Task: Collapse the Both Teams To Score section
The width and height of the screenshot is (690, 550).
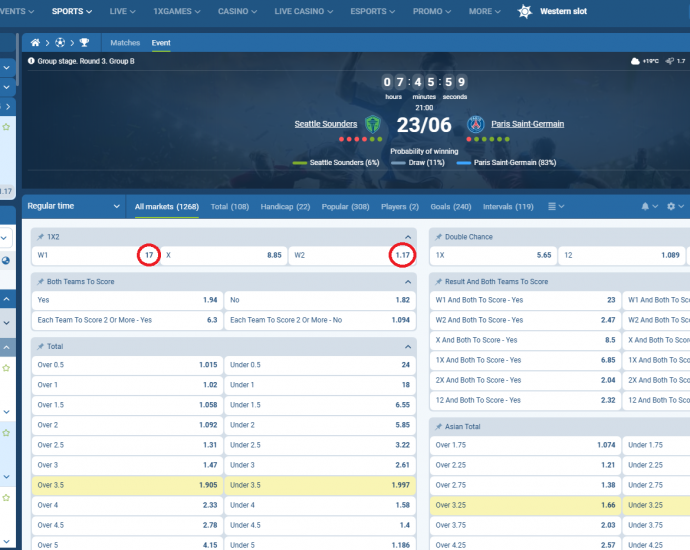Action: (408, 282)
